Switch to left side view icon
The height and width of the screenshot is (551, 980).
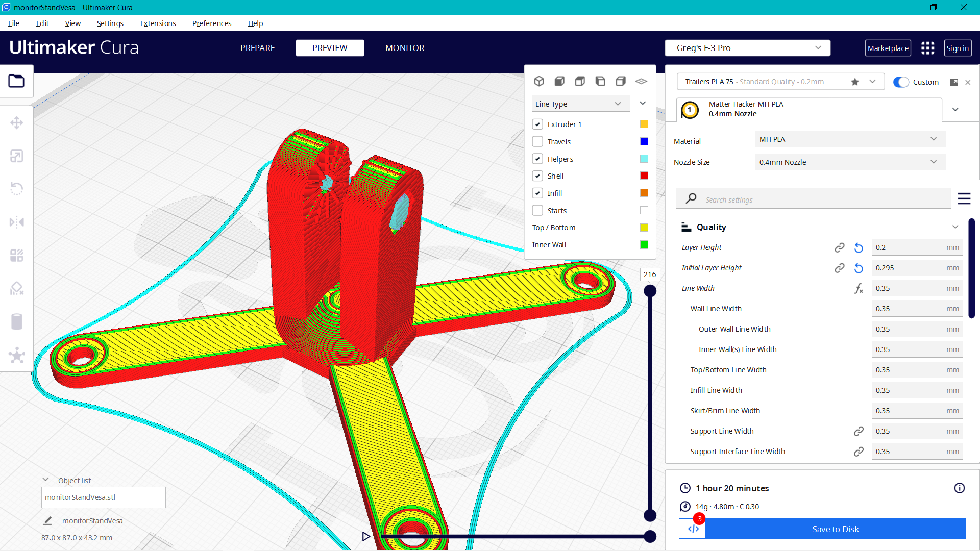[x=600, y=81]
